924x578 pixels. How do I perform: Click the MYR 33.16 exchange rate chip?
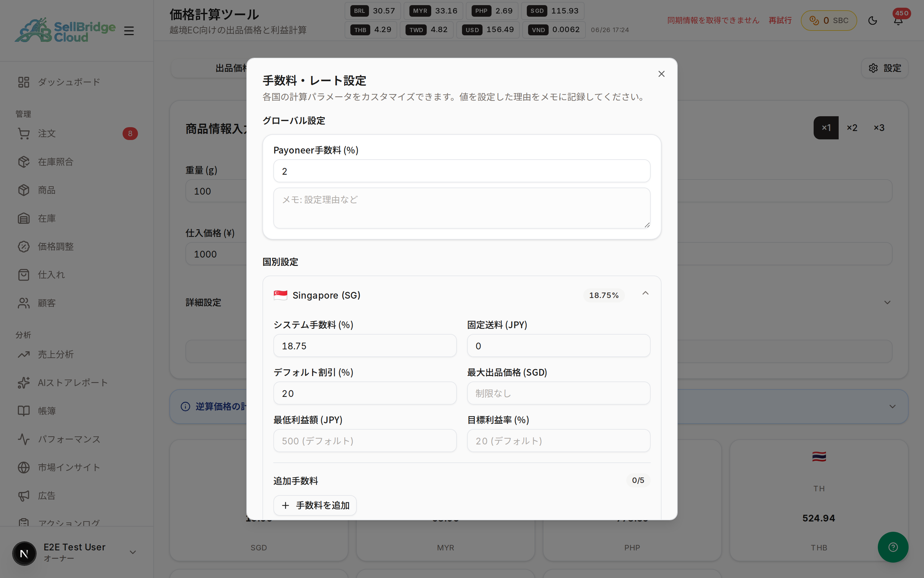pyautogui.click(x=433, y=11)
